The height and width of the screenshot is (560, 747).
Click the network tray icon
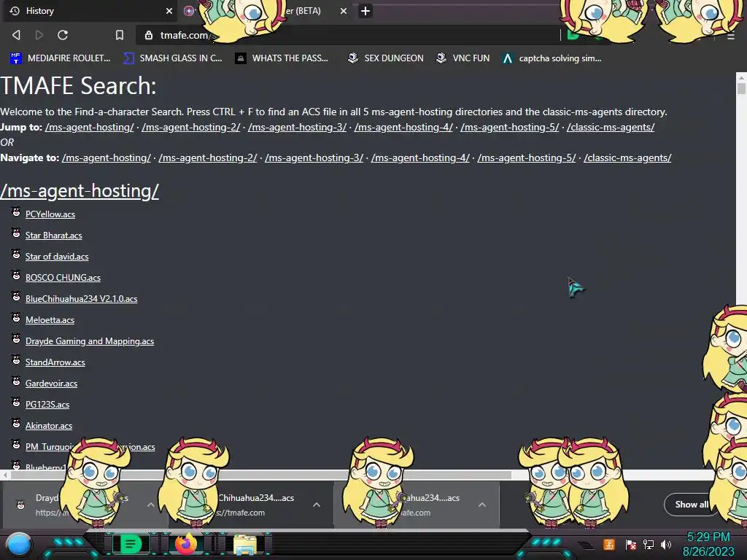coord(649,544)
